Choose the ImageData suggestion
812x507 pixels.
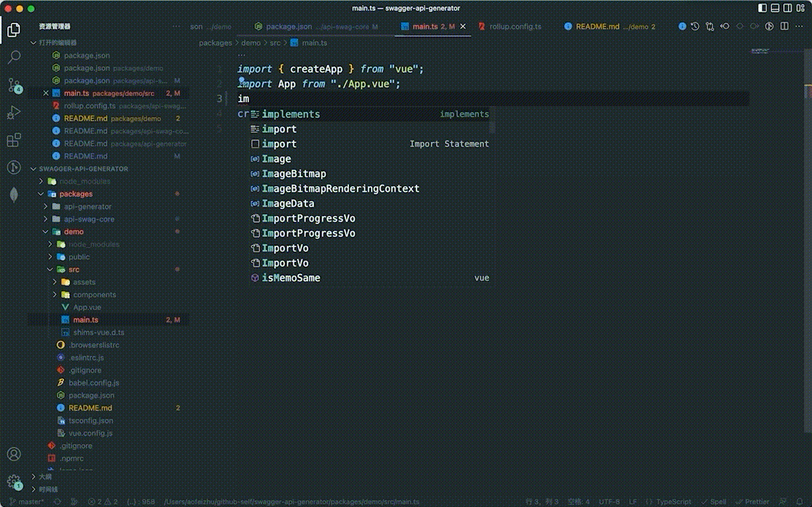tap(369, 204)
